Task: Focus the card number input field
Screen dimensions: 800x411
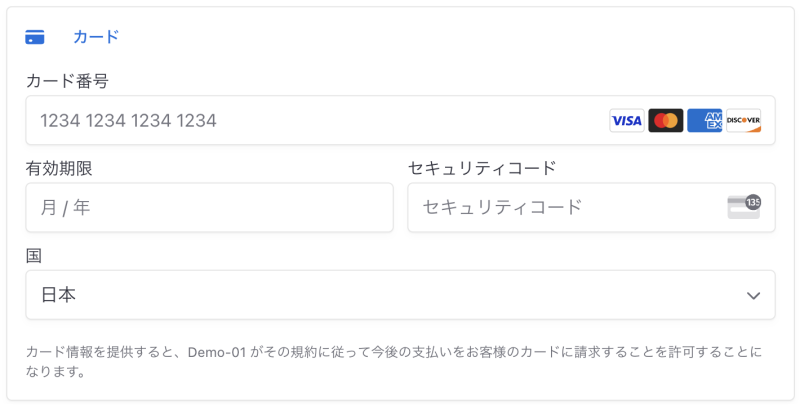Action: pos(401,120)
